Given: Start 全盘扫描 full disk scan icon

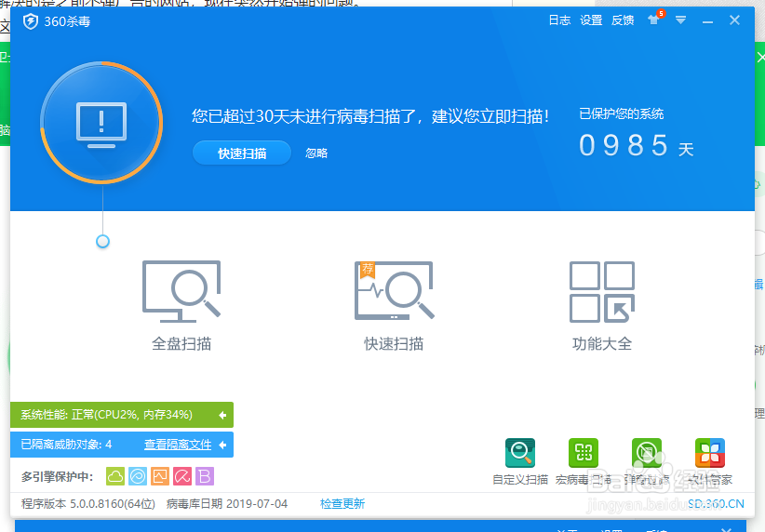Looking at the screenshot, I should click(x=181, y=291).
